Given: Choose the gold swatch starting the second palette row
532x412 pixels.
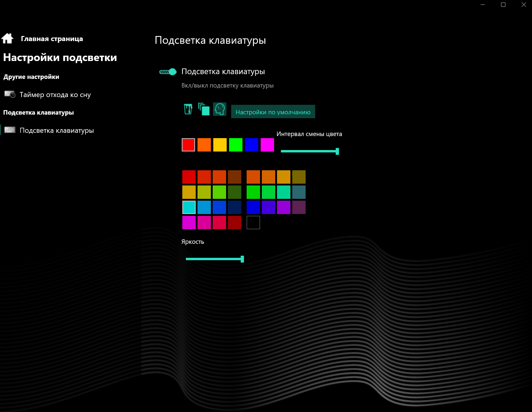Looking at the screenshot, I should pos(189,192).
